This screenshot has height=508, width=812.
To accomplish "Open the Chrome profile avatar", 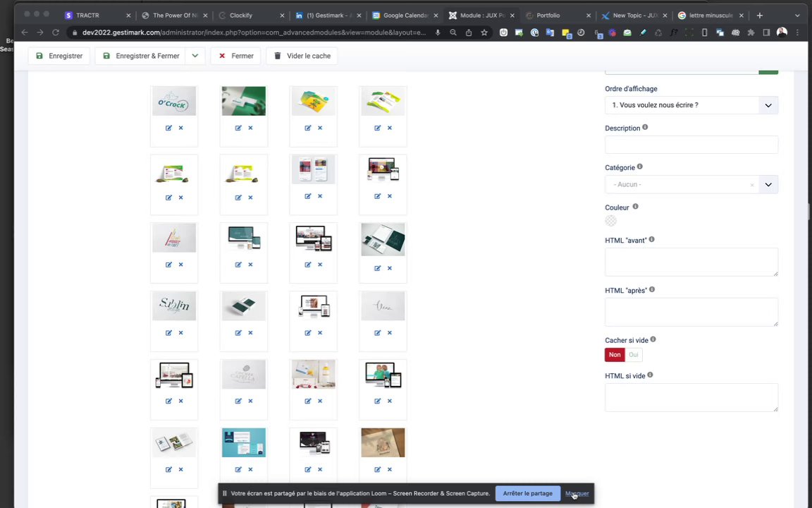I will pos(782,32).
